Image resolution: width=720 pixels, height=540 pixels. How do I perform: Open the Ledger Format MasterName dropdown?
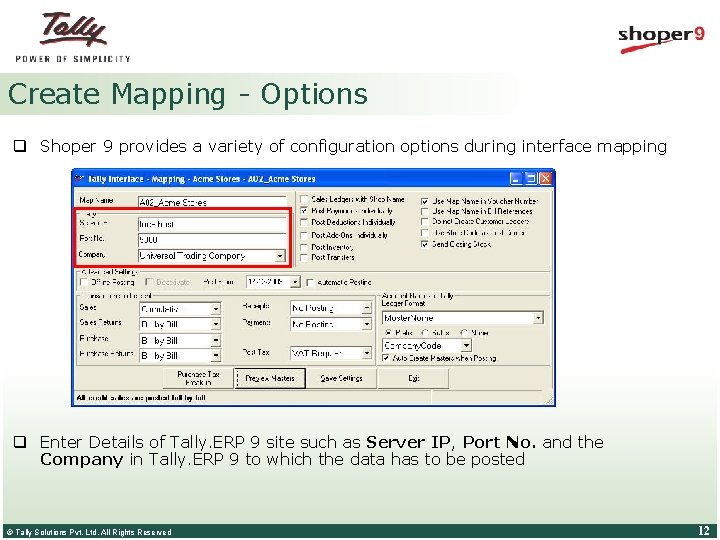(538, 318)
